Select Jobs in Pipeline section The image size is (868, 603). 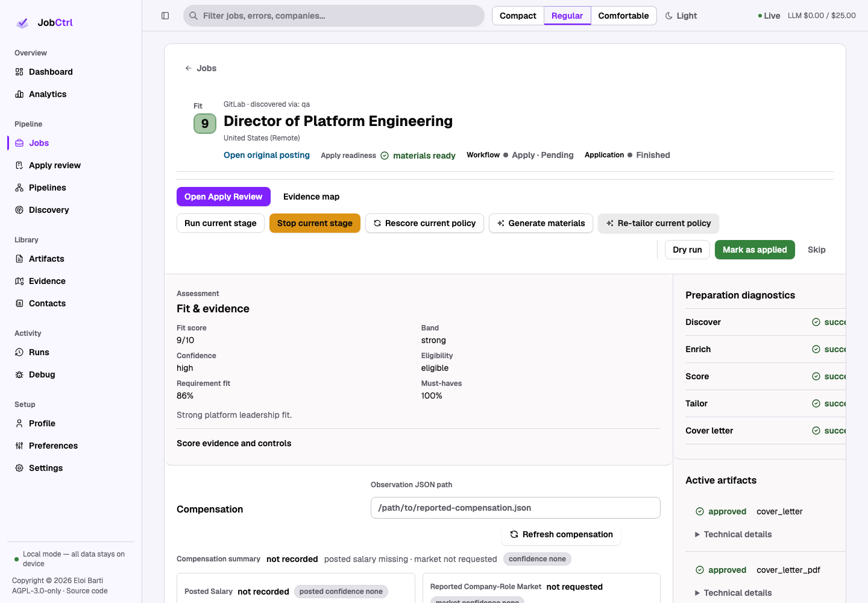tap(39, 143)
